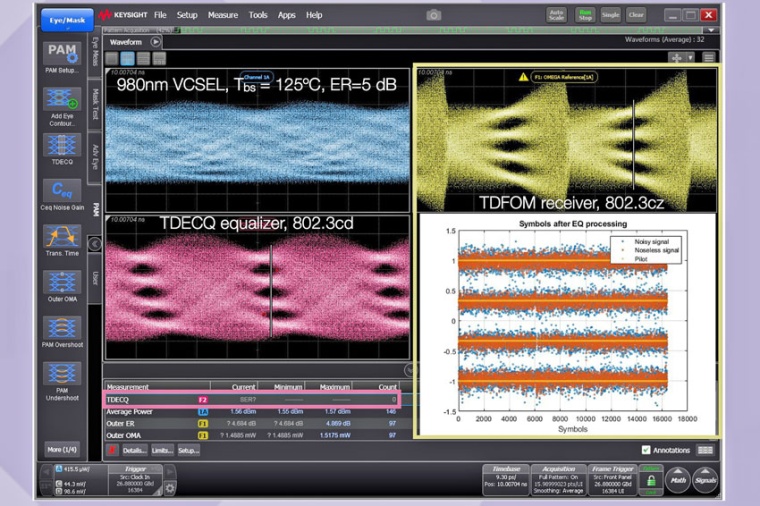
Task: Collapse the left measurement panel with the arrow
Action: 95,243
